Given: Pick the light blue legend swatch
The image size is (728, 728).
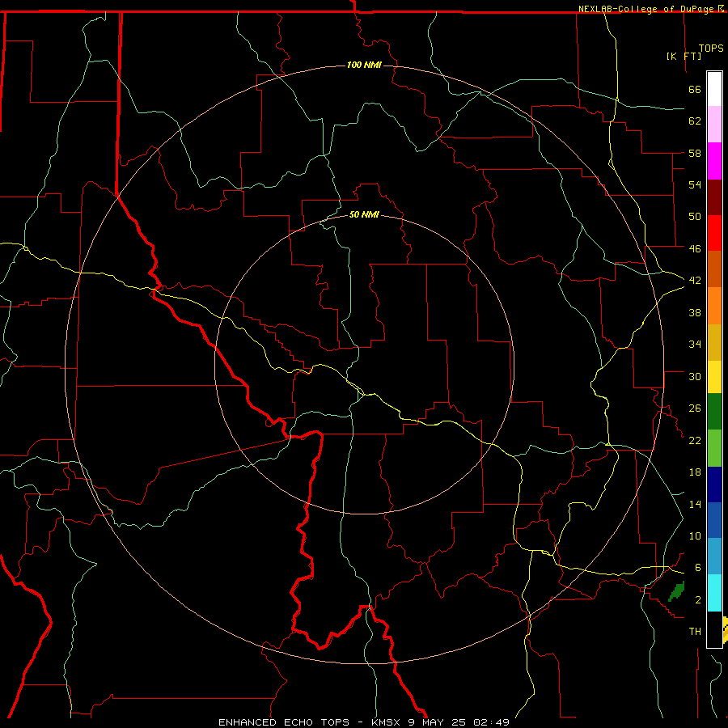Looking at the screenshot, I should click(x=714, y=557).
